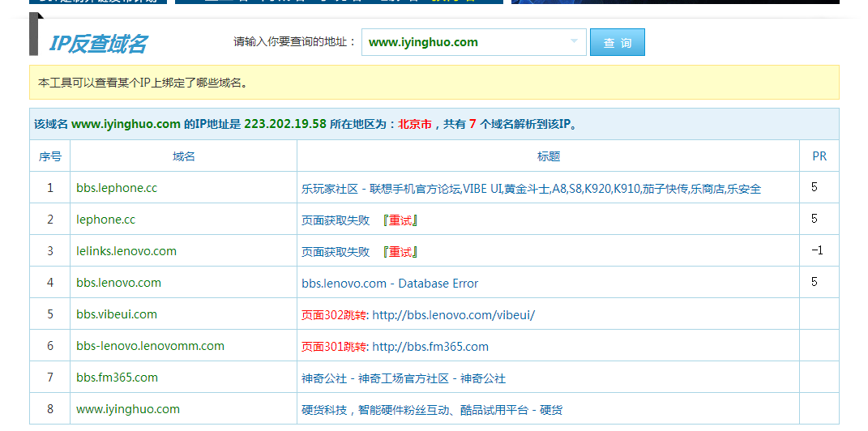Click the IP address 223.202.19.58 text
868x431 pixels.
[285, 124]
